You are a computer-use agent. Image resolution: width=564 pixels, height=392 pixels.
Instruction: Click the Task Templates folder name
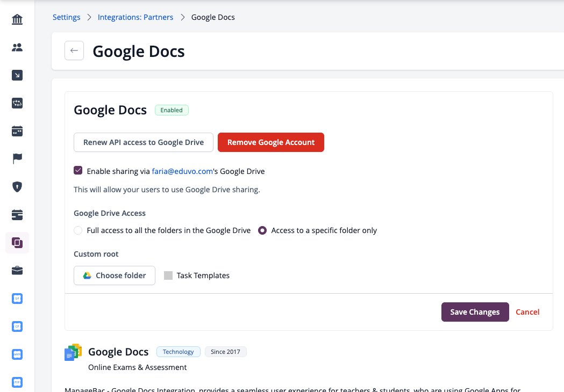(x=203, y=275)
